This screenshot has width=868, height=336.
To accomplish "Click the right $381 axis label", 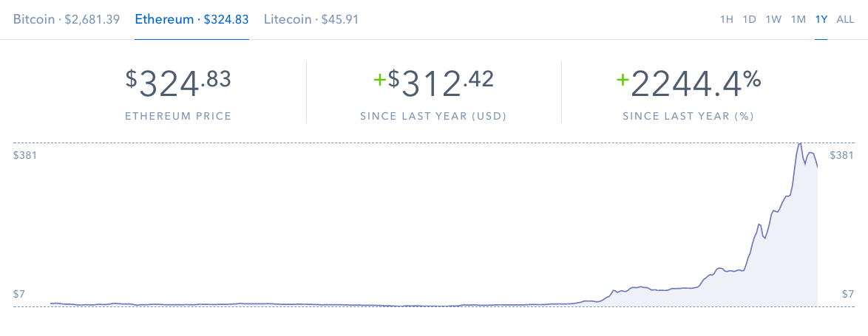I will click(842, 155).
